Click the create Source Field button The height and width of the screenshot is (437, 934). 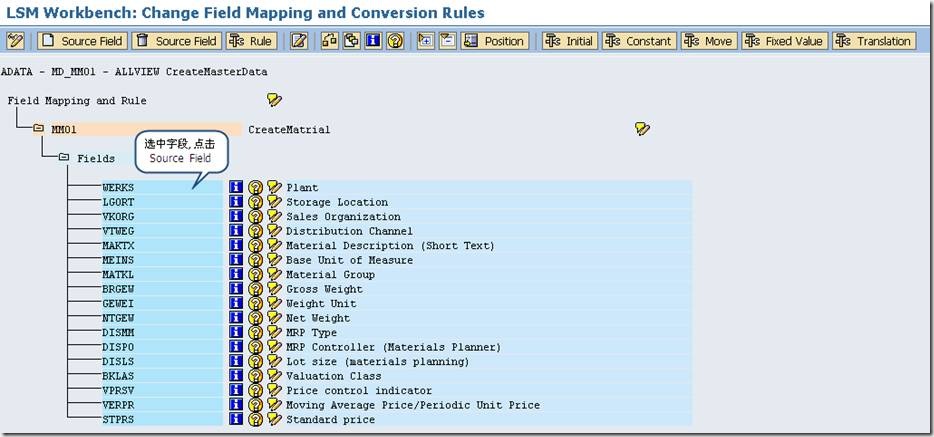83,41
